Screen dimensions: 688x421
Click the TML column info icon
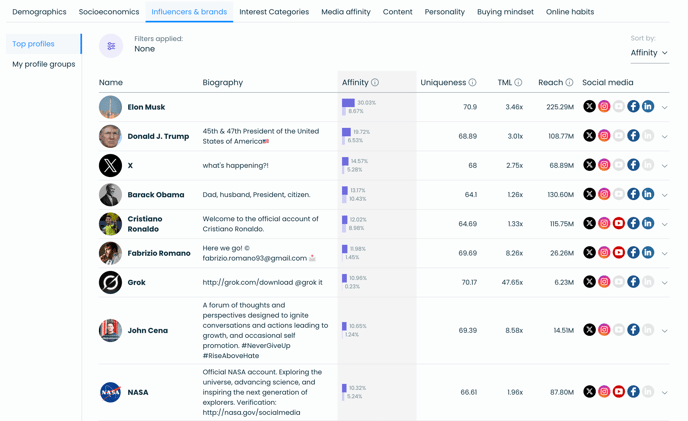[x=518, y=83]
